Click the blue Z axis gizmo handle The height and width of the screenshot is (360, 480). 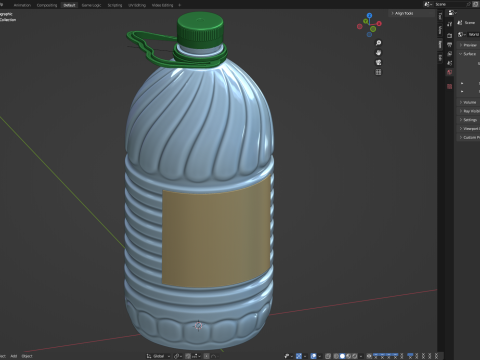[x=369, y=15]
